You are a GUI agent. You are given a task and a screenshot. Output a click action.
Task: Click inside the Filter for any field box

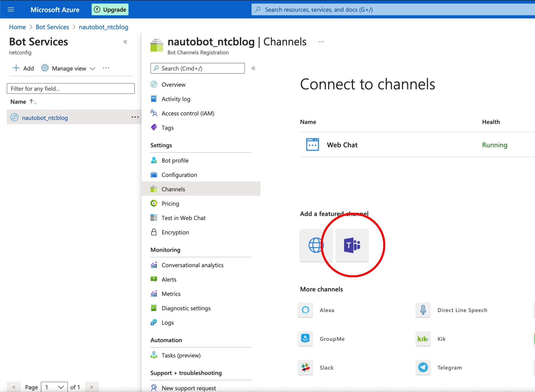(x=70, y=88)
